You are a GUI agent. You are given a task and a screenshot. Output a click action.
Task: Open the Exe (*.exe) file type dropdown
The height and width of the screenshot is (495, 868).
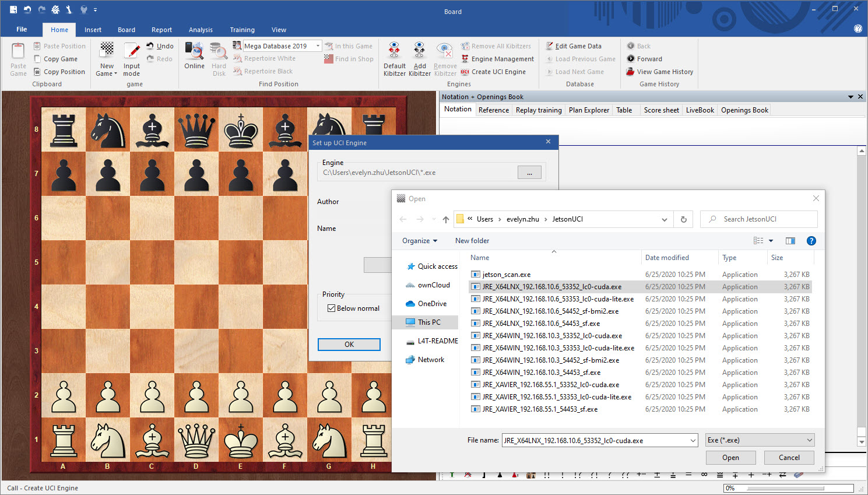(760, 440)
